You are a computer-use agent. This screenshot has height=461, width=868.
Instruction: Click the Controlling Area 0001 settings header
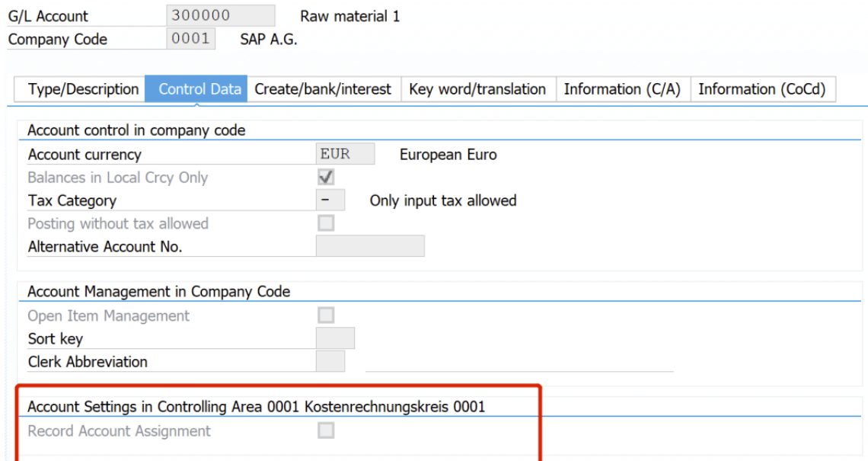tap(257, 407)
